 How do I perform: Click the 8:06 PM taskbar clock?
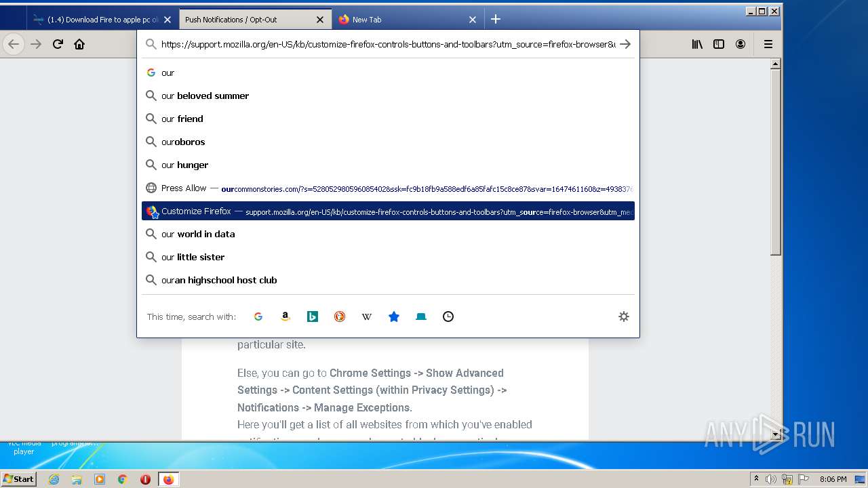pyautogui.click(x=833, y=479)
